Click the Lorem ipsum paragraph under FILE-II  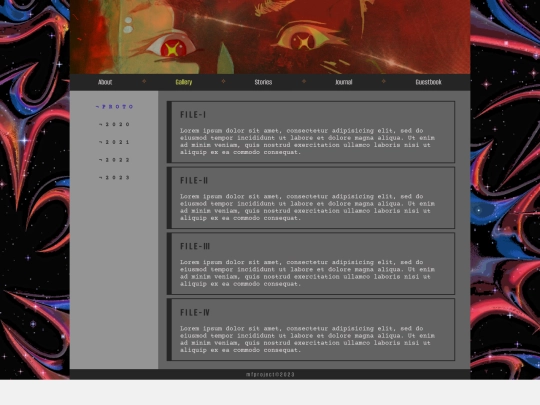307,207
